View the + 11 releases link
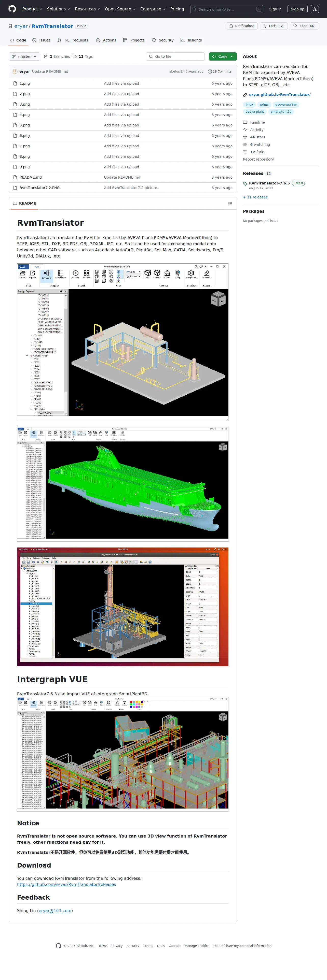This screenshot has height=980, width=327. coord(255,197)
